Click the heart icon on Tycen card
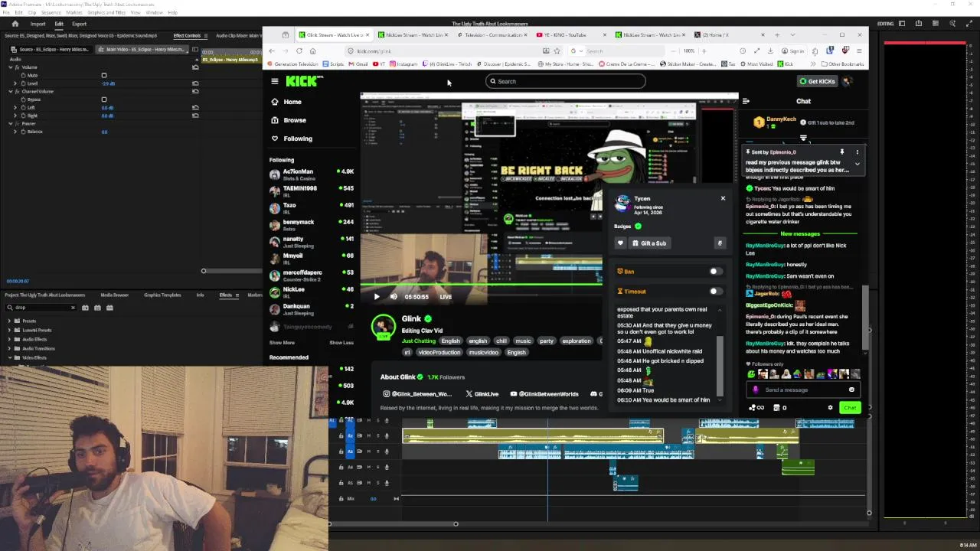 point(620,243)
